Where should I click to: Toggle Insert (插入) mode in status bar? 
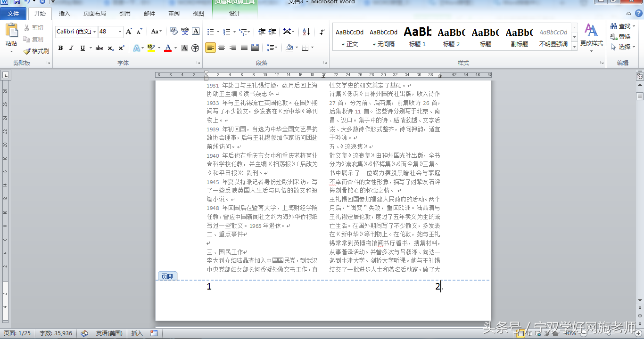137,333
